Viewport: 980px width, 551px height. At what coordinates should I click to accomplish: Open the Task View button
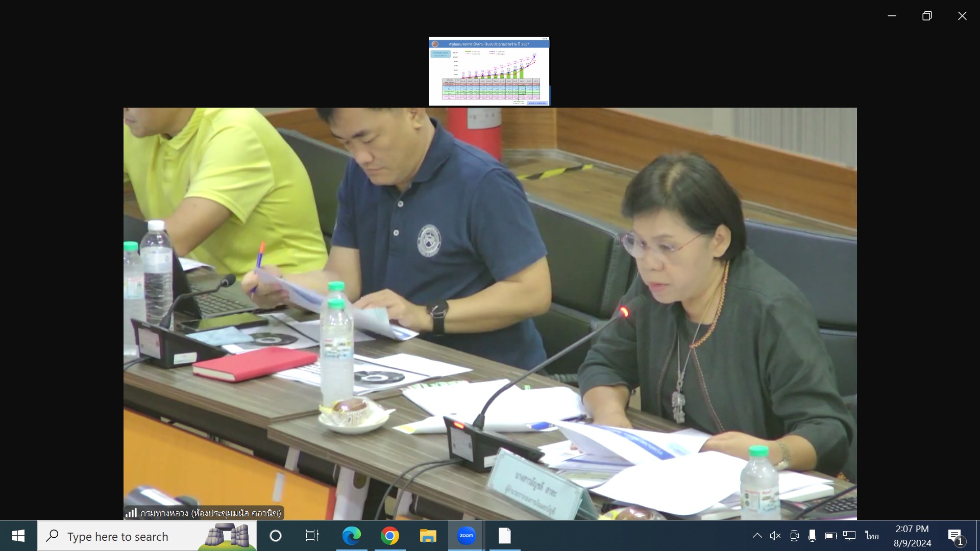pyautogui.click(x=312, y=536)
